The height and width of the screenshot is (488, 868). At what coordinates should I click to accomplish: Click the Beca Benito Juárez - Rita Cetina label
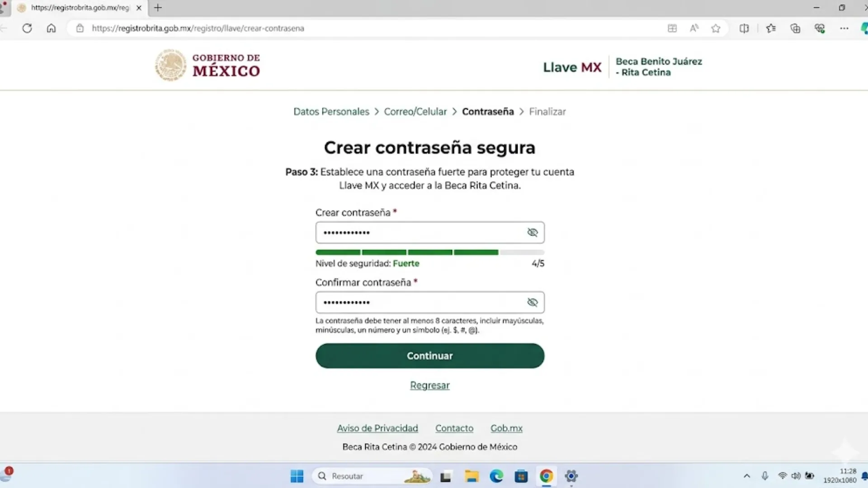coord(659,67)
